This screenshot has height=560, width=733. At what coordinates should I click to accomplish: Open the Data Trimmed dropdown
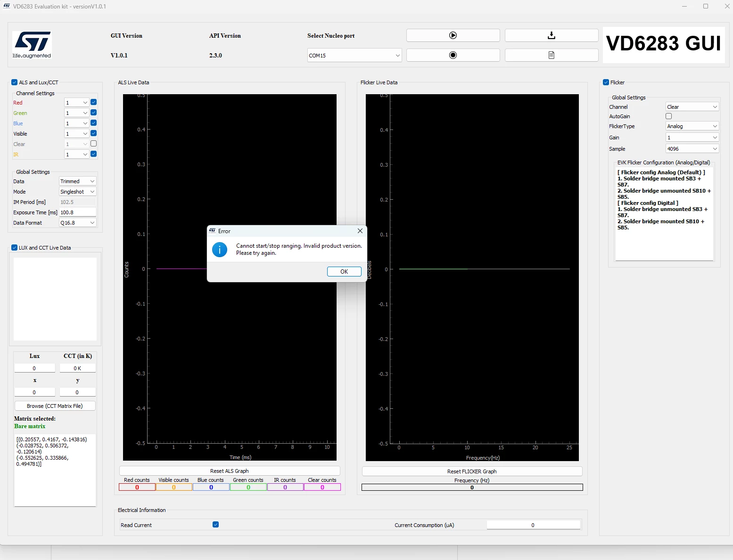tap(77, 181)
